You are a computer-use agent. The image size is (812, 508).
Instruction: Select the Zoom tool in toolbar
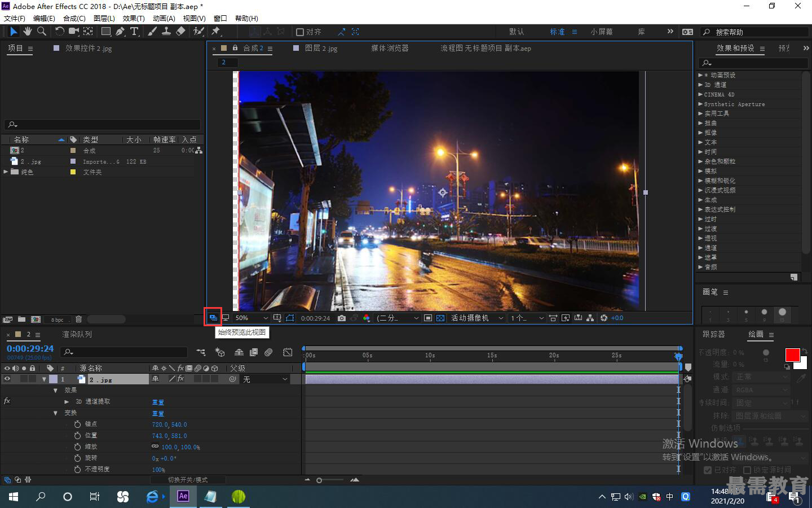(41, 32)
